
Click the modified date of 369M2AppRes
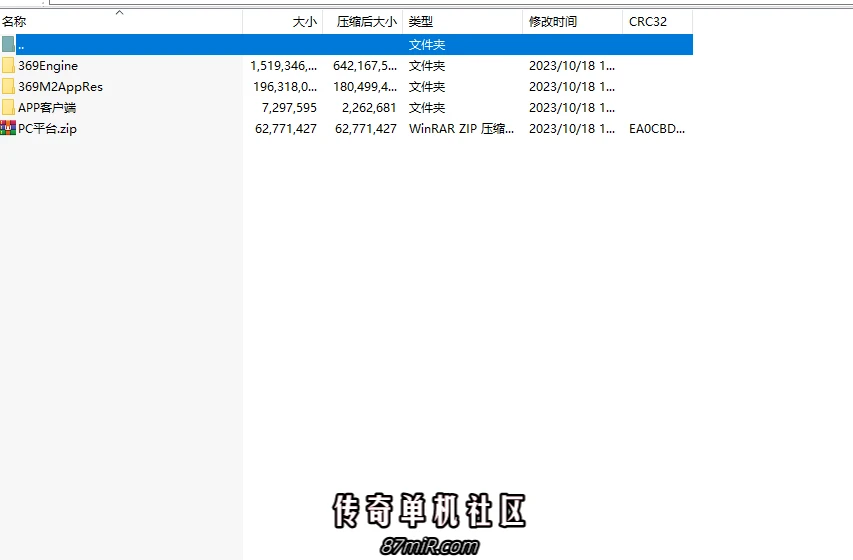(572, 87)
